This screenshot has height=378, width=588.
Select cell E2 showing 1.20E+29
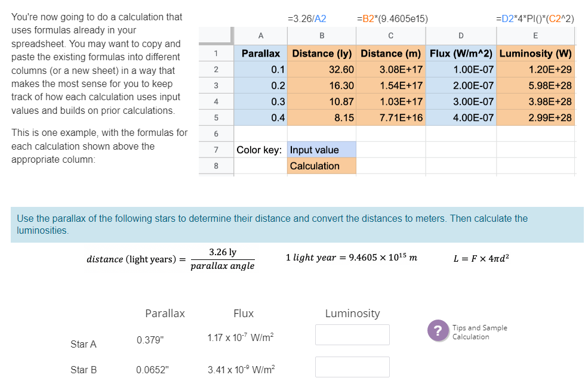(535, 69)
